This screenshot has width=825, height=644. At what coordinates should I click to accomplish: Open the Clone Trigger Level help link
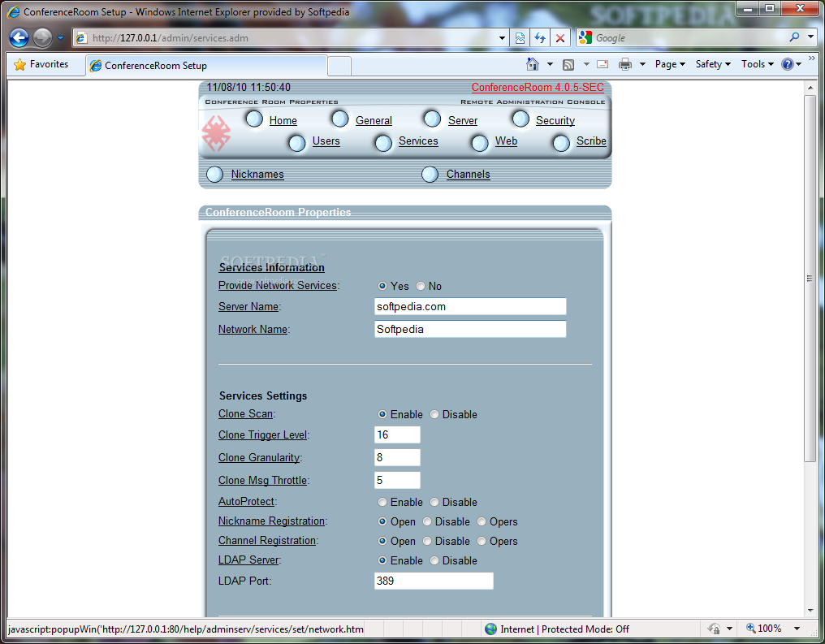[x=263, y=435]
